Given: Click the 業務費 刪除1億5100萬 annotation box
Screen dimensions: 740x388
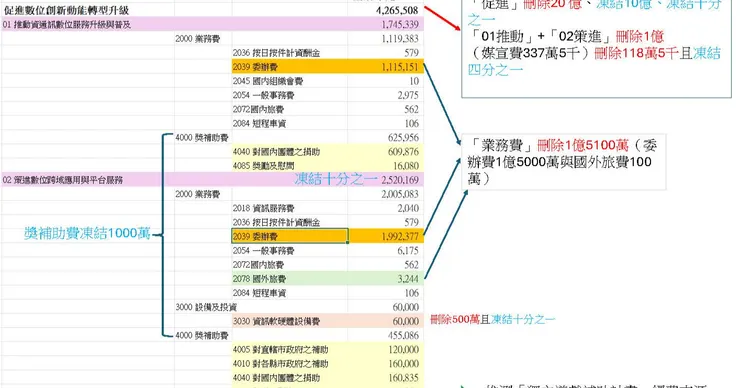Looking at the screenshot, I should 563,161.
